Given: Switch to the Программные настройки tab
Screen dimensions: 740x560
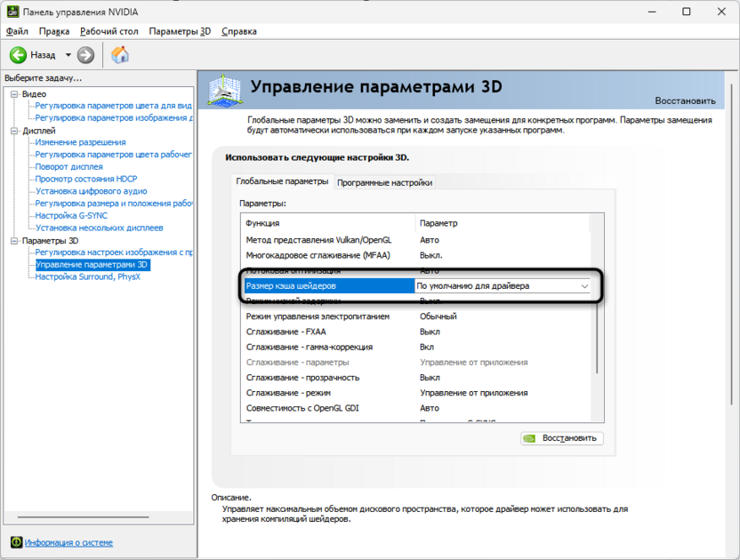Looking at the screenshot, I should [384, 182].
